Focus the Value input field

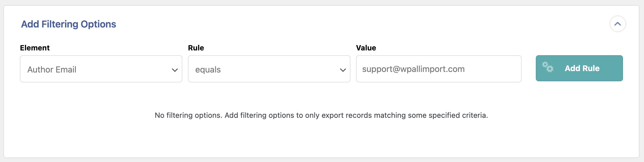tap(438, 69)
